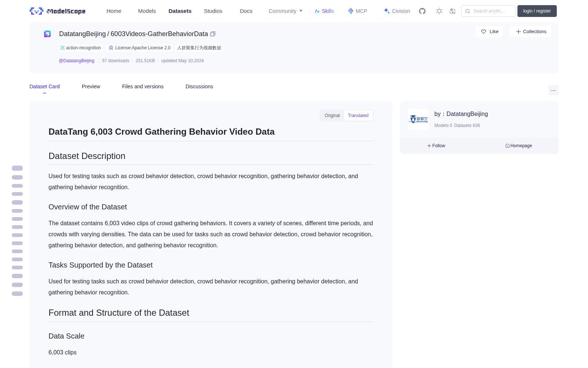The width and height of the screenshot is (588, 368).
Task: Click the 'Dataset Description' heading
Action: (x=87, y=156)
